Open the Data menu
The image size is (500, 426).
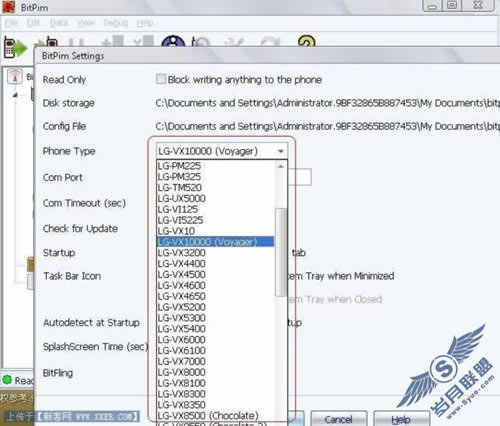59,23
